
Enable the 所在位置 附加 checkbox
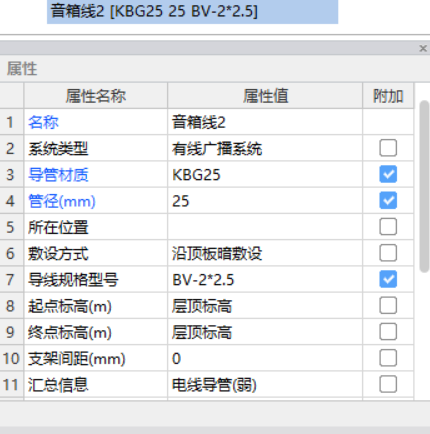388,227
